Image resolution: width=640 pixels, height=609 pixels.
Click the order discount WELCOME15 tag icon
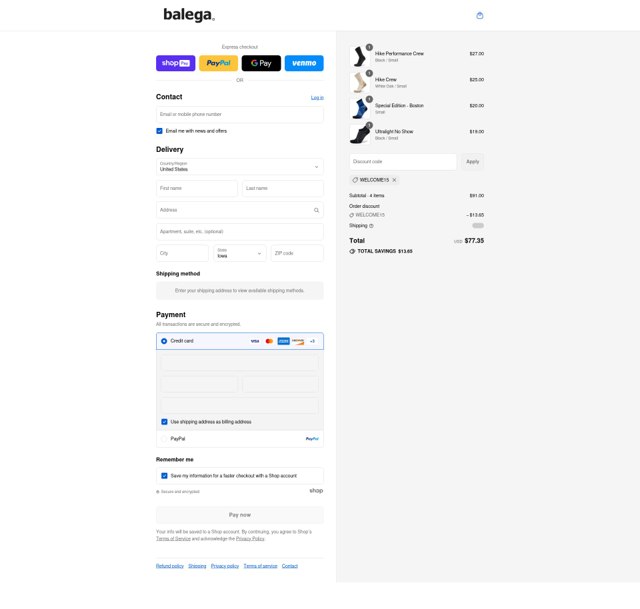pyautogui.click(x=351, y=215)
